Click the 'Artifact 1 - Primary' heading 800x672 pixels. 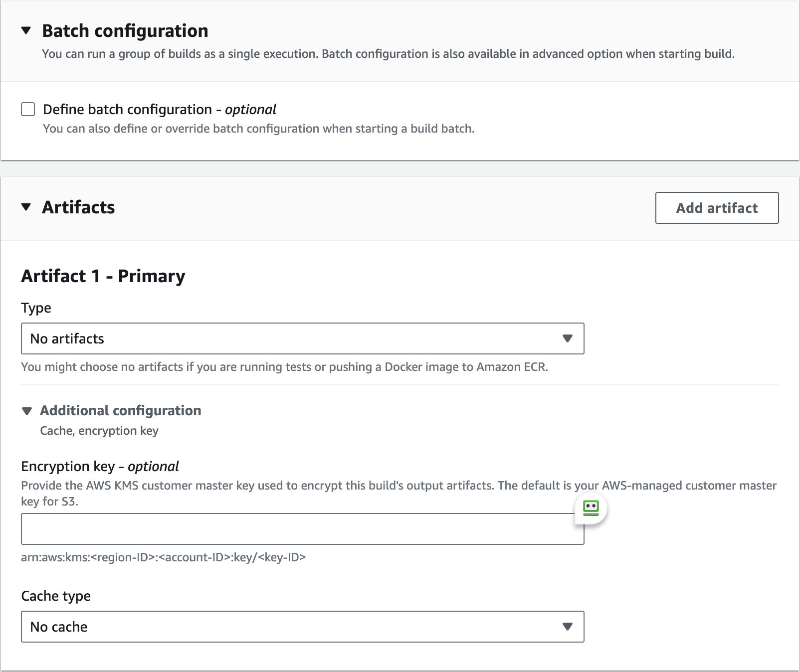coord(103,276)
